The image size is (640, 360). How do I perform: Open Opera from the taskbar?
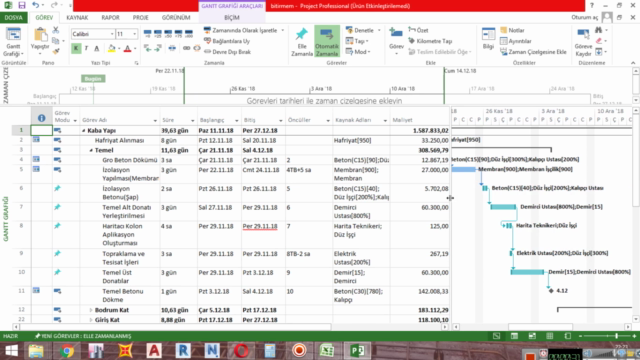241,351
